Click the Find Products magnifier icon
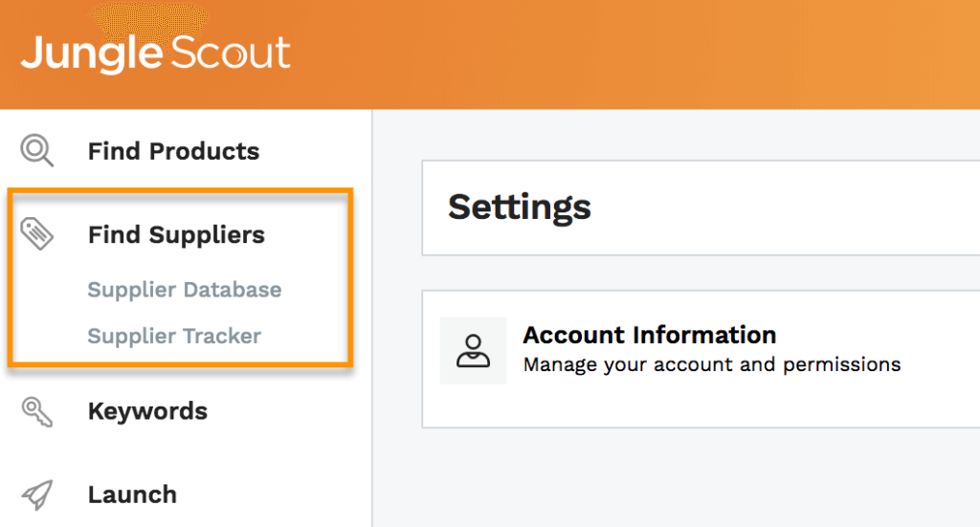This screenshot has height=527, width=980. coord(37,150)
